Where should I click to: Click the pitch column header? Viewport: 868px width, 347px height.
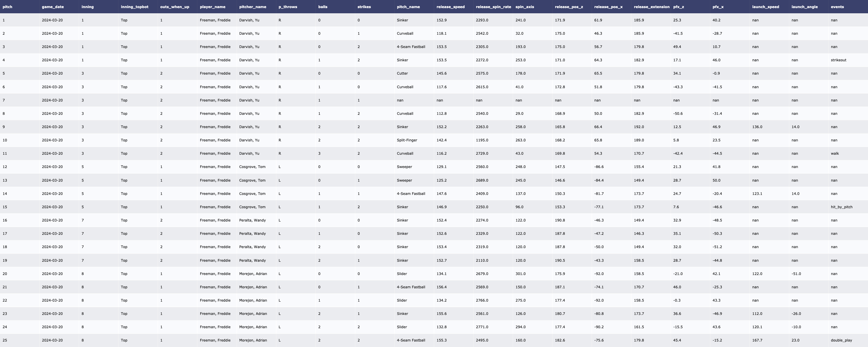click(x=8, y=7)
